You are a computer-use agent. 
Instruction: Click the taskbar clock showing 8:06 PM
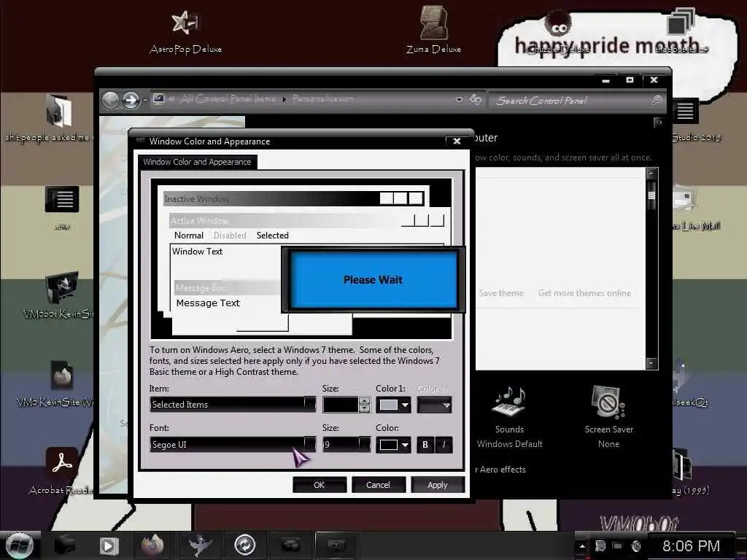click(x=691, y=545)
